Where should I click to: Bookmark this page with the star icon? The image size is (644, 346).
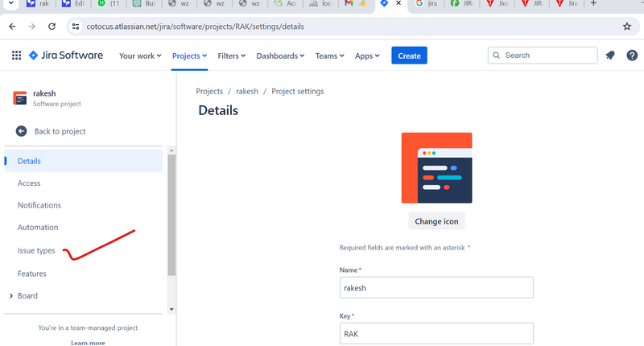626,27
